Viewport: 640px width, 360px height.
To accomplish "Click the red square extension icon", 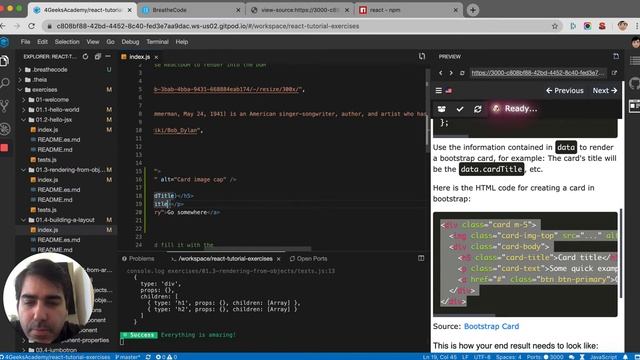I will [4, 148].
